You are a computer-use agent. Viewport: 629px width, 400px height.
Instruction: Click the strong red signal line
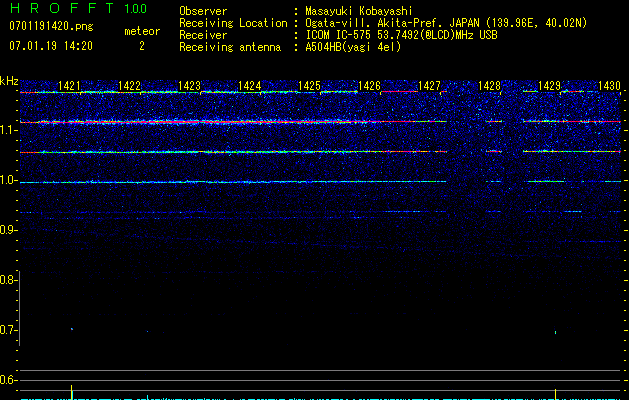200,122
